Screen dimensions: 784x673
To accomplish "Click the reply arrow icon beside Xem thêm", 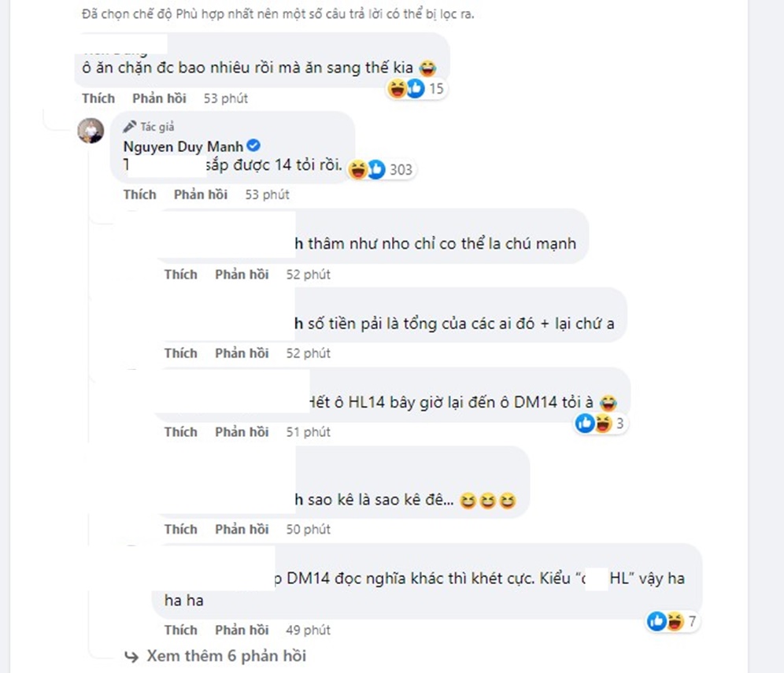I will [131, 656].
